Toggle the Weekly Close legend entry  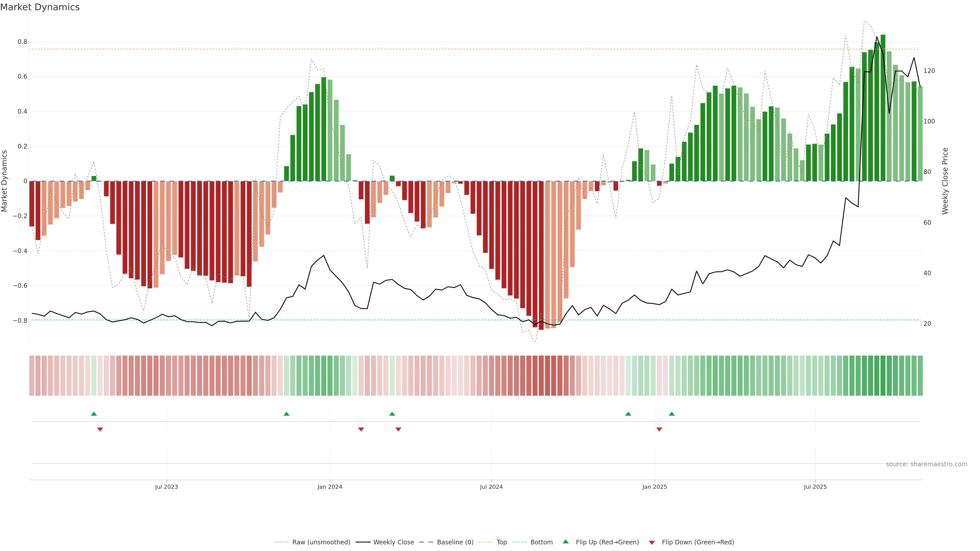click(393, 542)
